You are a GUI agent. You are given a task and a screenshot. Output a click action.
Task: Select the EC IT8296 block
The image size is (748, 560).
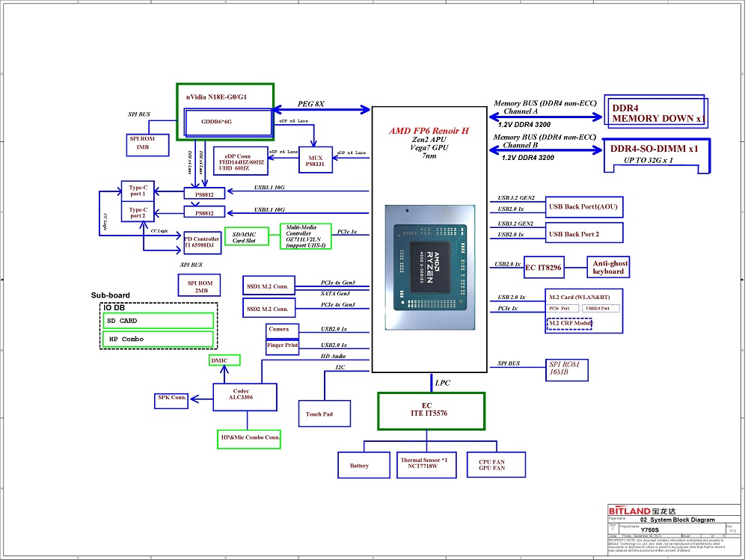pyautogui.click(x=544, y=268)
